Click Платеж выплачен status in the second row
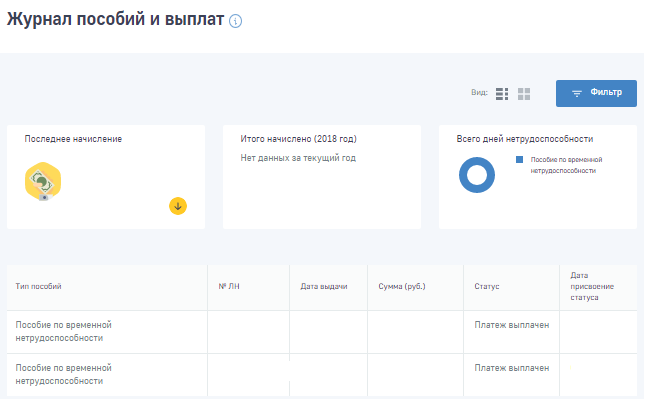This screenshot has width=646, height=403. coord(511,368)
